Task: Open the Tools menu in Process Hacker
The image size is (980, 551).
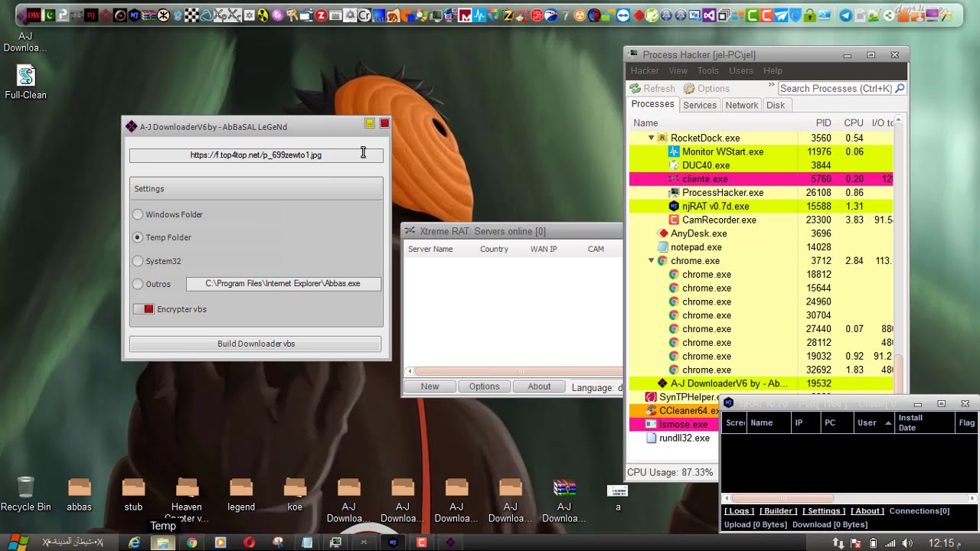Action: point(707,70)
